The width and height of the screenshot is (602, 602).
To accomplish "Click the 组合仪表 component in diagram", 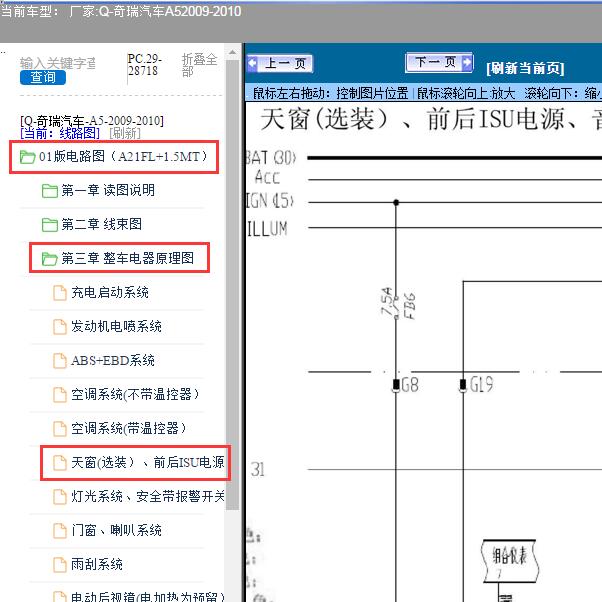I will [x=509, y=561].
